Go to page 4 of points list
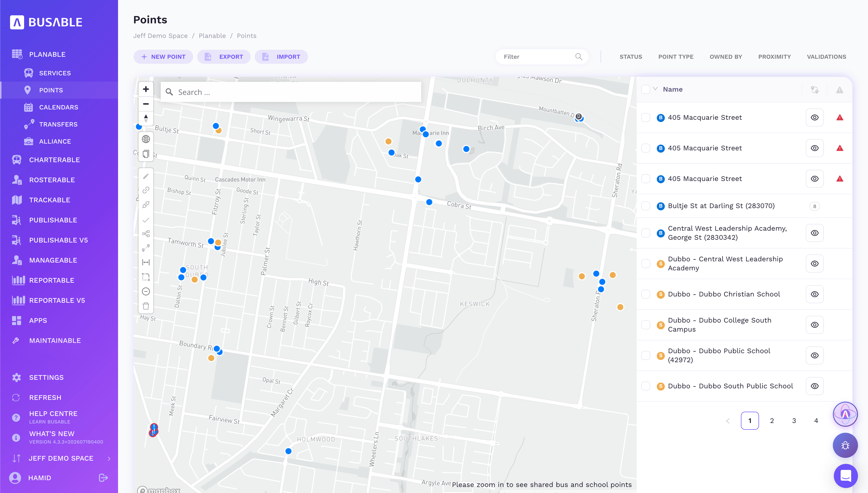 [816, 421]
